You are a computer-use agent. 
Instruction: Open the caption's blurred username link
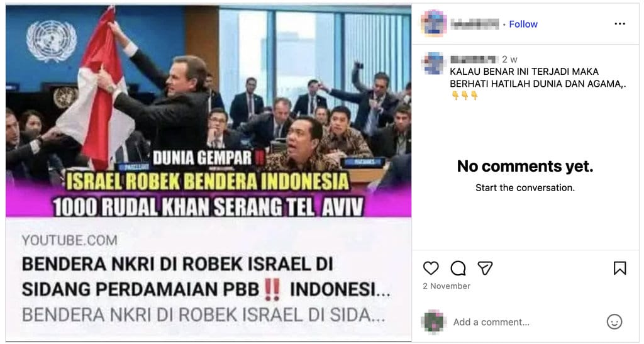(x=474, y=60)
